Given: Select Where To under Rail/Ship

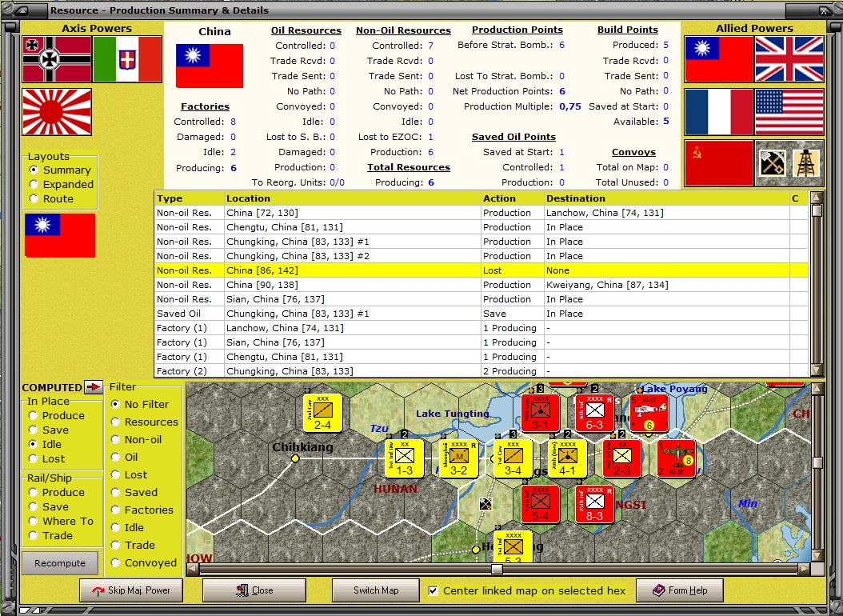Looking at the screenshot, I should point(61,522).
